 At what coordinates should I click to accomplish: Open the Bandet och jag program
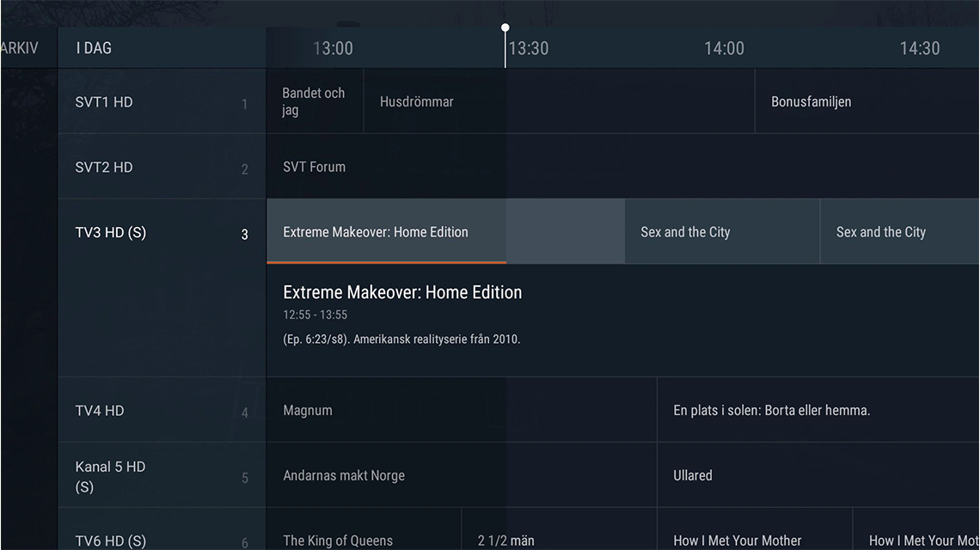(315, 102)
